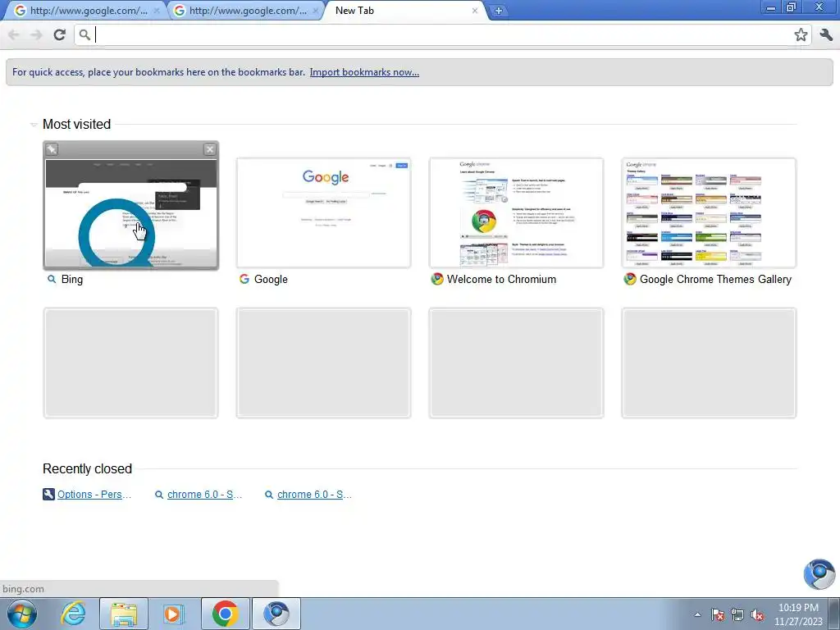Reload the page with refresh icon
The height and width of the screenshot is (630, 840).
click(59, 34)
